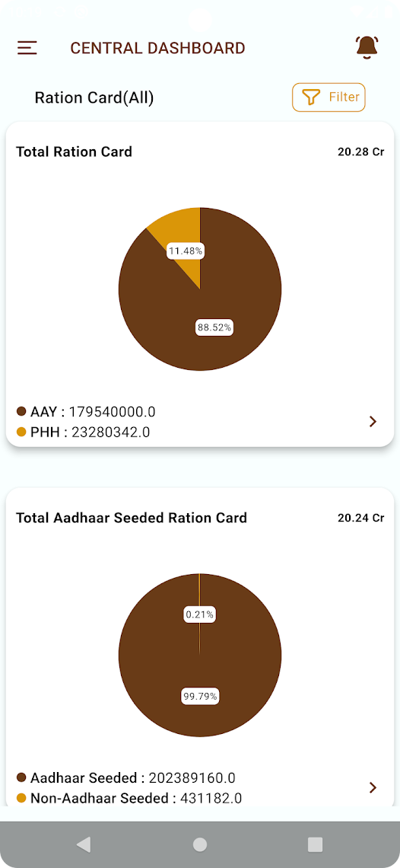Select the PHH orange legend dot
400x868 pixels.
(21, 432)
